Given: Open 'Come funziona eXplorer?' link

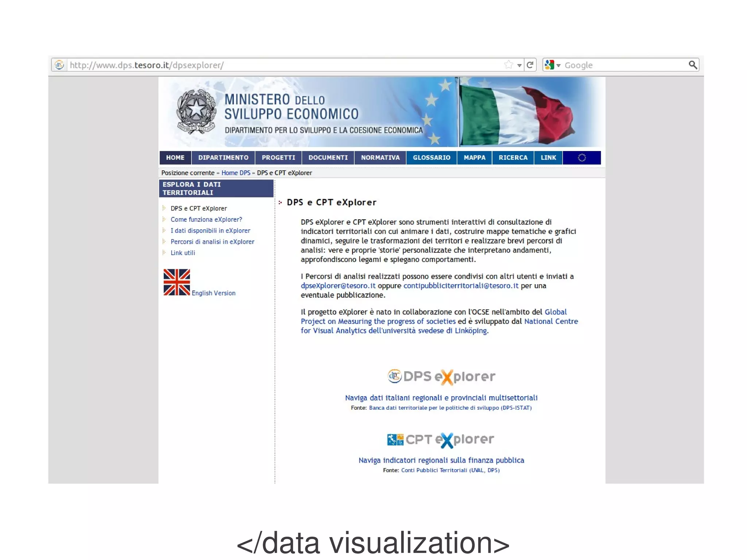Looking at the screenshot, I should [206, 220].
